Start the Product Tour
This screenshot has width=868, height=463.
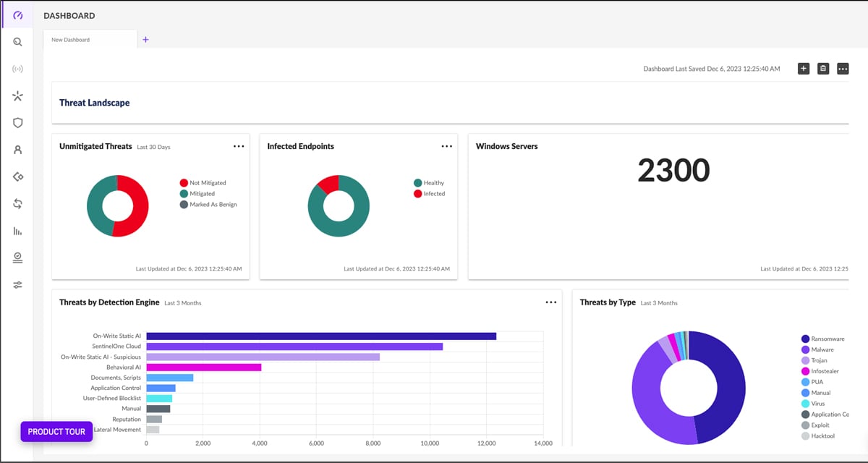click(x=56, y=432)
